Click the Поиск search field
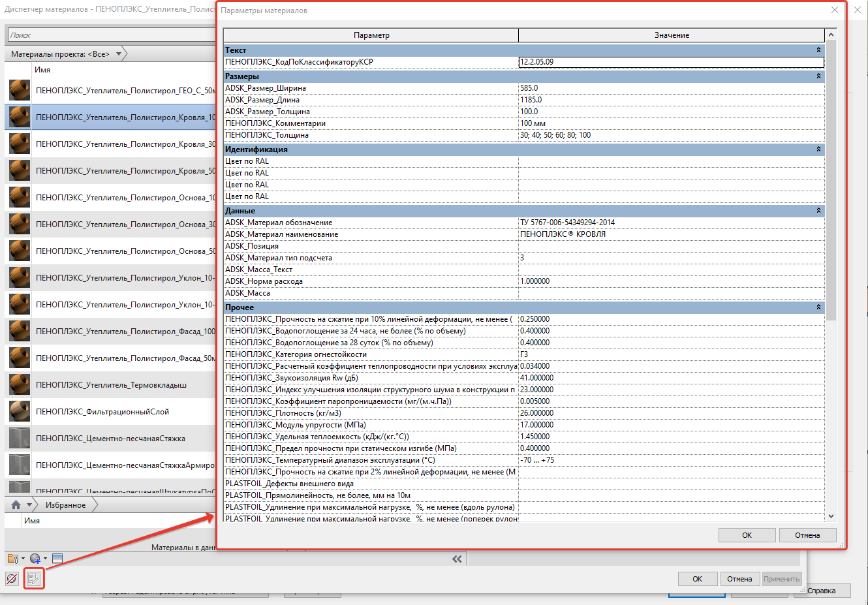 tap(111, 35)
